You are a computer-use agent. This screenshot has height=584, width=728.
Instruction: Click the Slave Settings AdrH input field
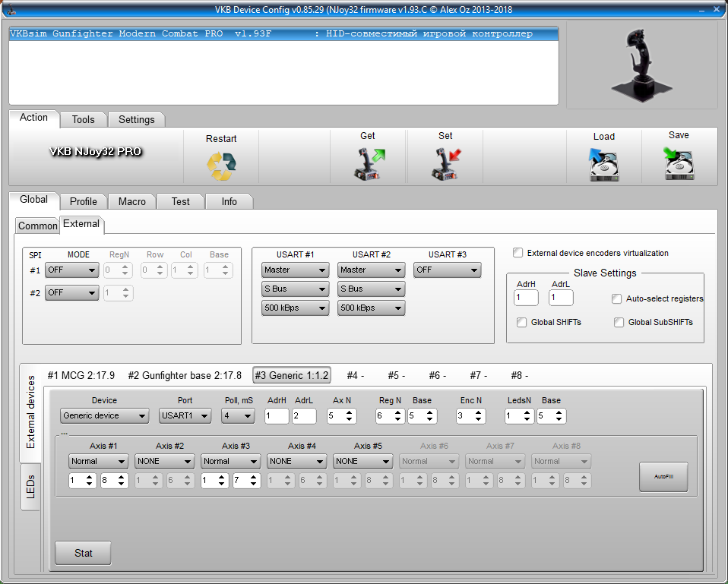pyautogui.click(x=526, y=298)
